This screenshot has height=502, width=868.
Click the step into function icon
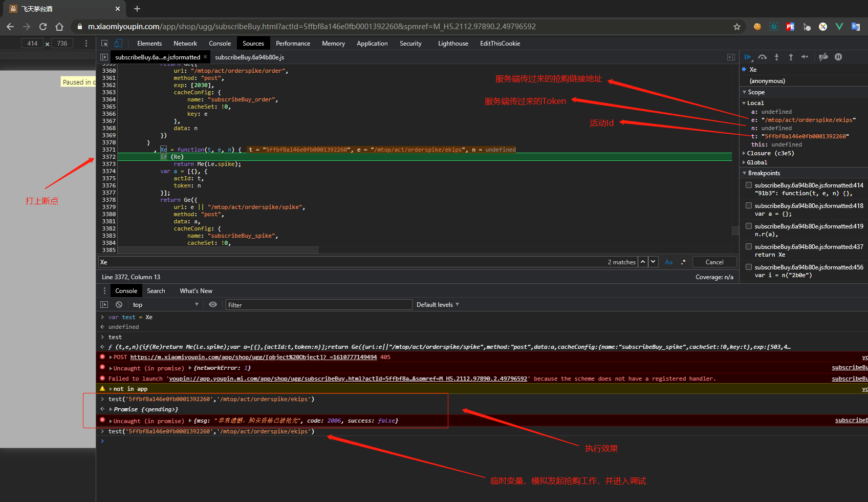[776, 57]
